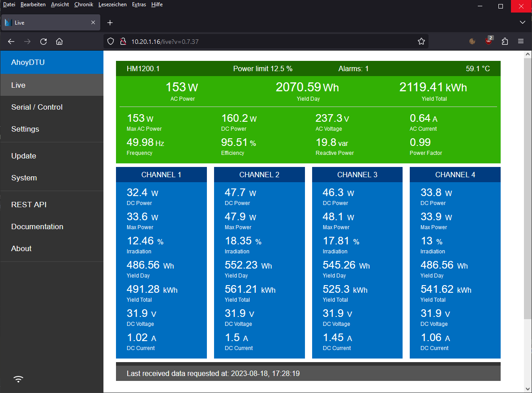Open the Firefox hamburger application menu
This screenshot has width=532, height=393.
click(x=521, y=42)
